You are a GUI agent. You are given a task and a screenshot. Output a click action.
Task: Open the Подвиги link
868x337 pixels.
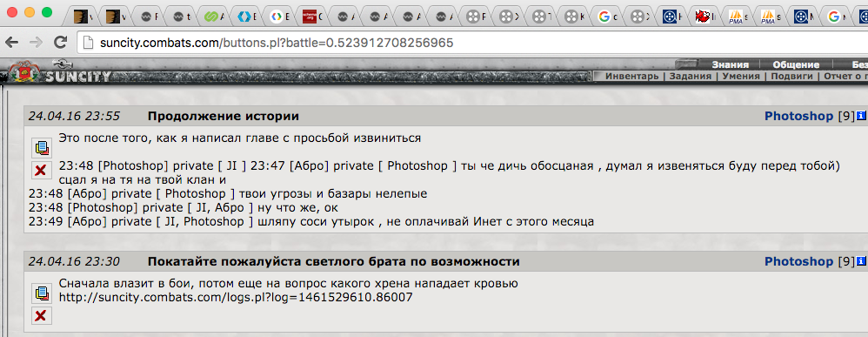[x=791, y=77]
